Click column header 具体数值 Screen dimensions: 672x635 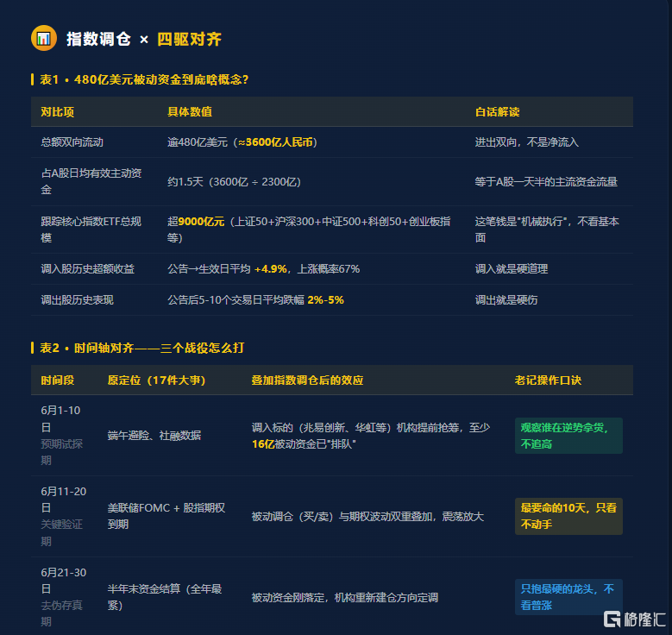pos(190,112)
